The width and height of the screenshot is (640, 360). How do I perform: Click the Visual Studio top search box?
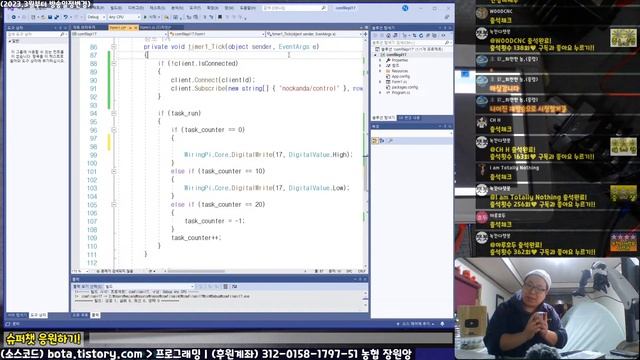pos(294,8)
